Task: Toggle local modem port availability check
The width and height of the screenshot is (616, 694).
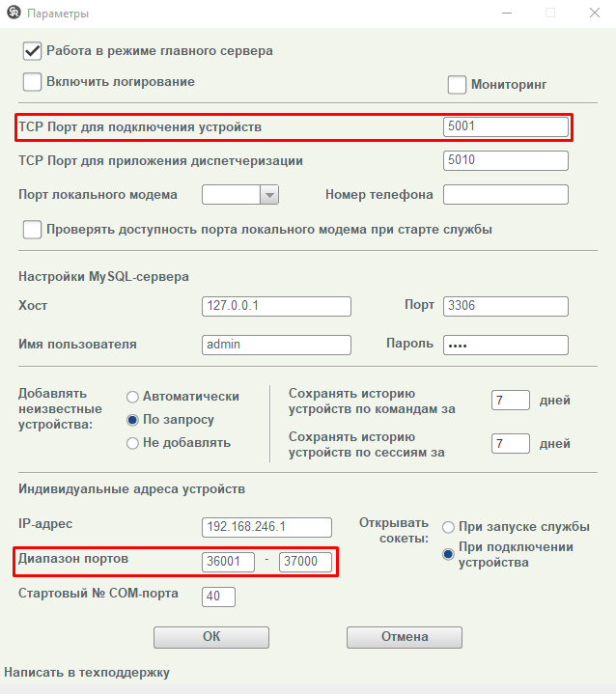Action: click(x=33, y=230)
